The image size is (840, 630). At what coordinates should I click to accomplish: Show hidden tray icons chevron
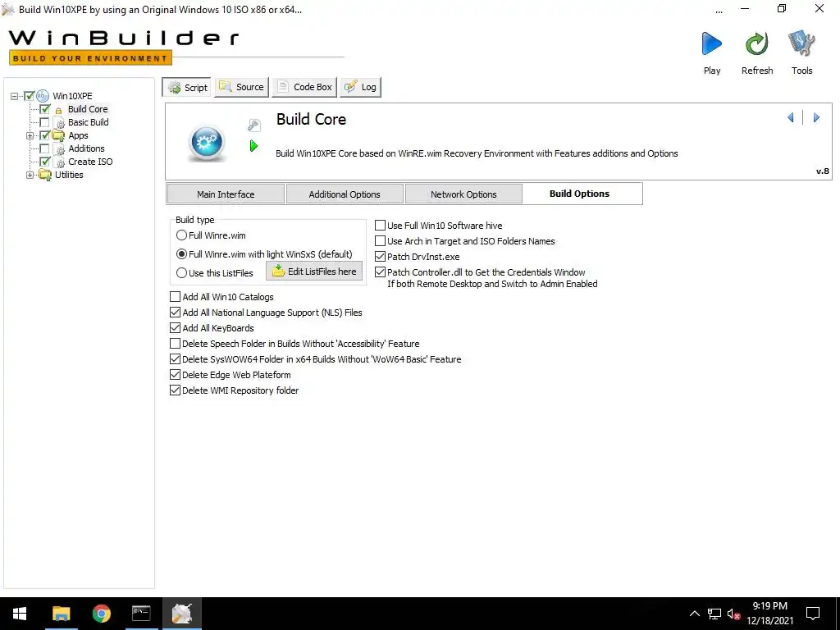click(x=694, y=614)
